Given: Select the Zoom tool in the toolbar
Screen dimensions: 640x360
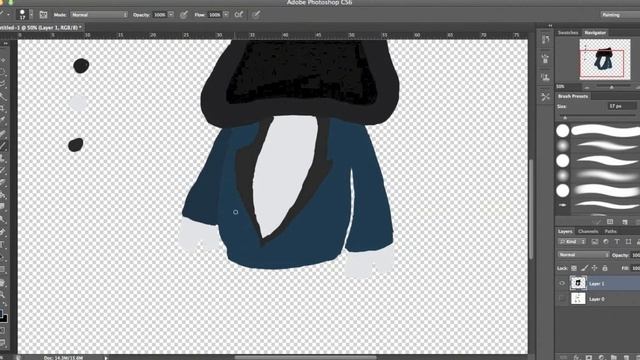Looking at the screenshot, I should click(3, 295).
